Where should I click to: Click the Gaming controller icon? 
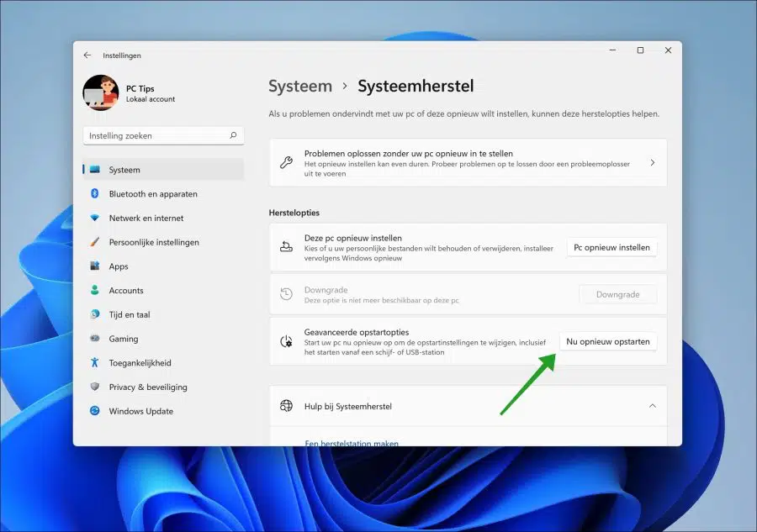[94, 338]
